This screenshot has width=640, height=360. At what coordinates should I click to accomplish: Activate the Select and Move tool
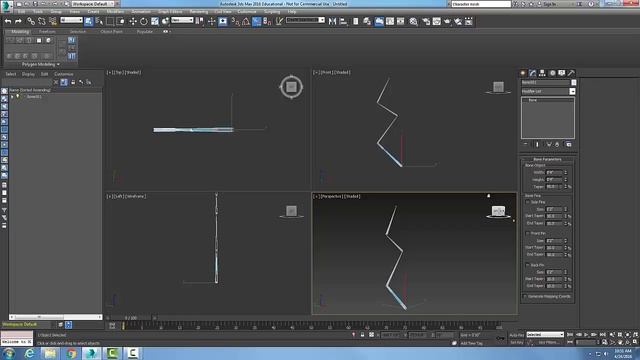click(x=133, y=21)
